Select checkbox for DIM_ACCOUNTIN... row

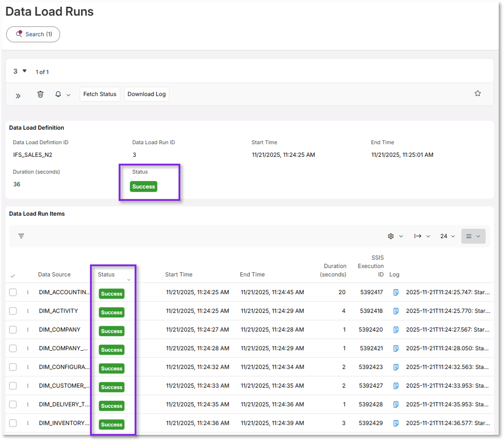[13, 292]
